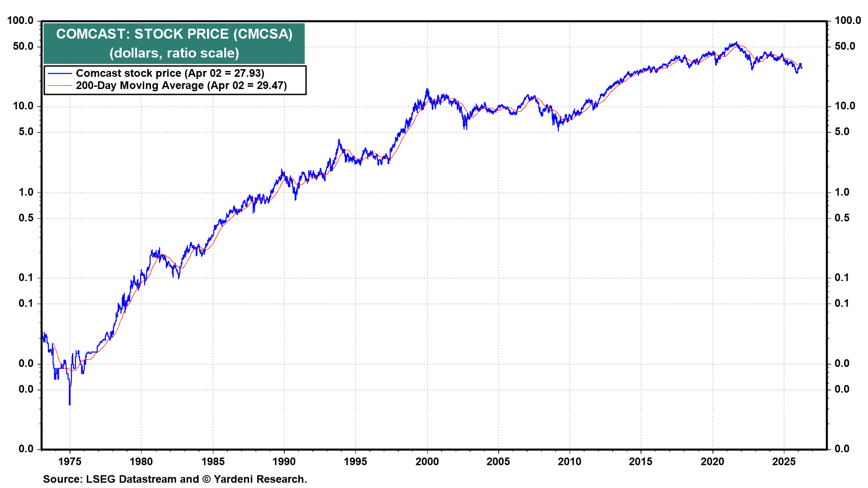Click the 1990 x-axis year label

coord(284,461)
